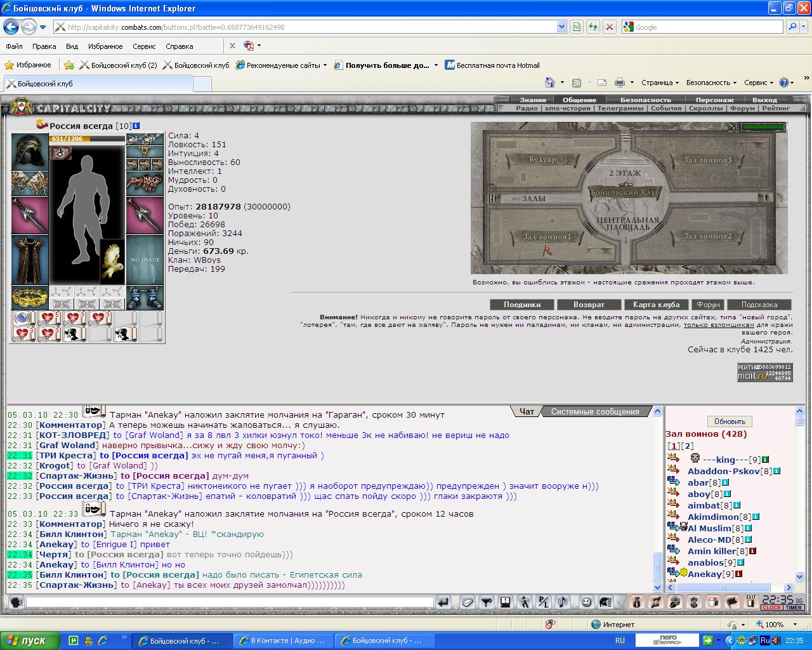Viewport: 812px width, 650px height.
Task: Click the Windows пуск start button
Action: point(30,640)
